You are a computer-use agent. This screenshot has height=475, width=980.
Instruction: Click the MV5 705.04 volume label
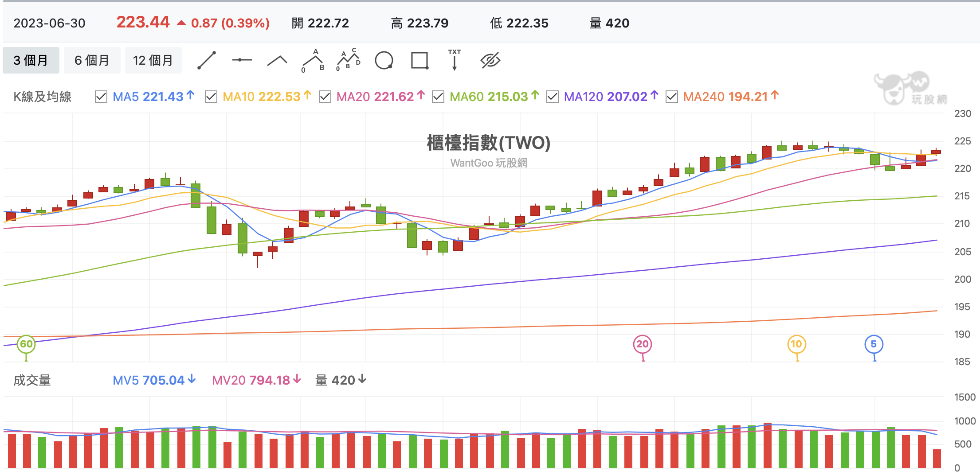(154, 380)
